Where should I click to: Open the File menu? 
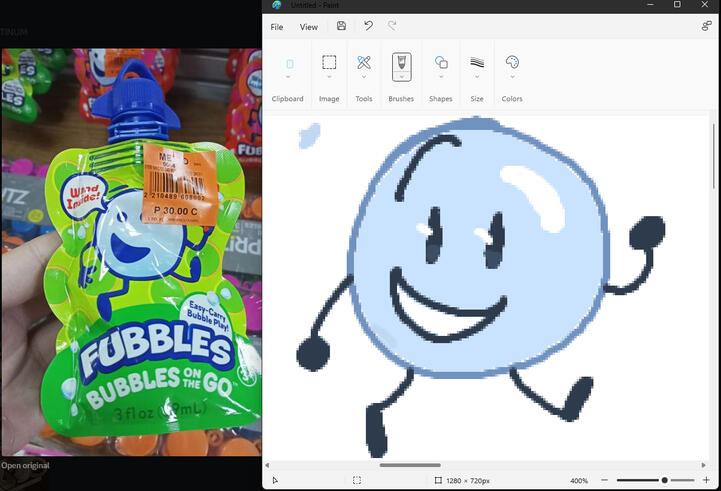[x=277, y=27]
